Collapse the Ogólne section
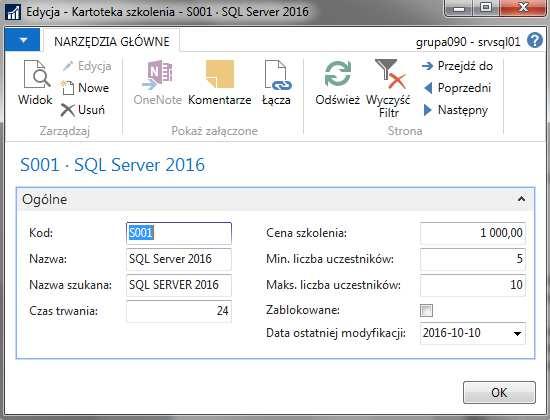Viewport: 550px width, 420px height. [521, 199]
